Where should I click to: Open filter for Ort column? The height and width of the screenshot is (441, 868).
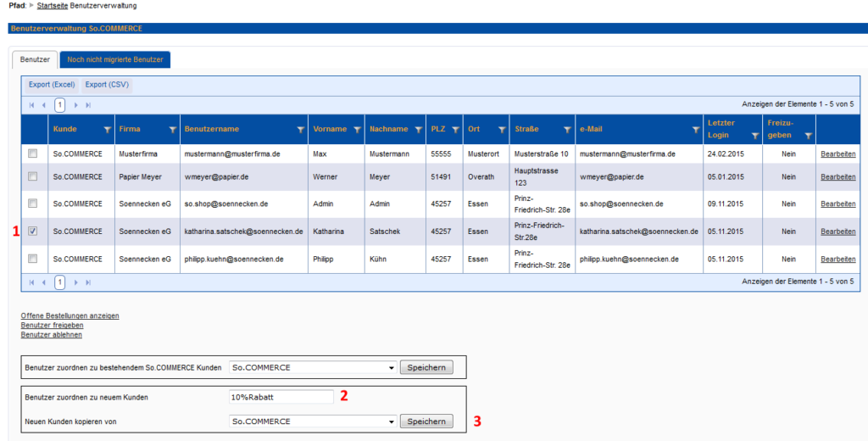[502, 130]
